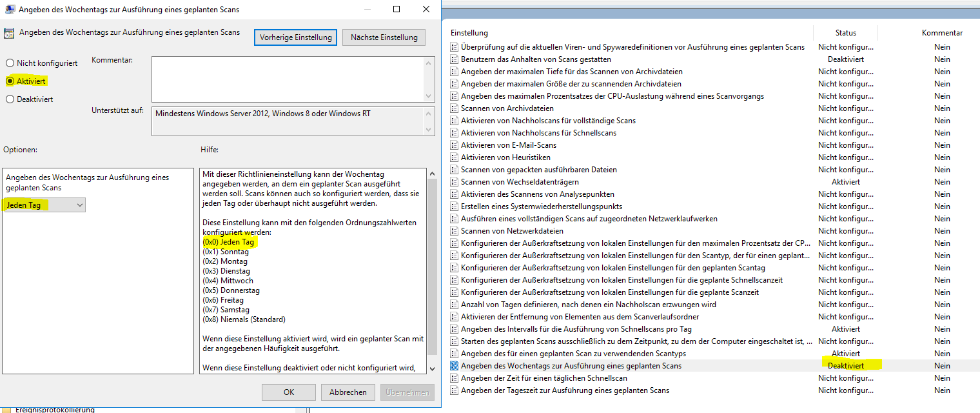Sort list by Kommentar column header
Screen dimensions: 980x413
click(942, 33)
